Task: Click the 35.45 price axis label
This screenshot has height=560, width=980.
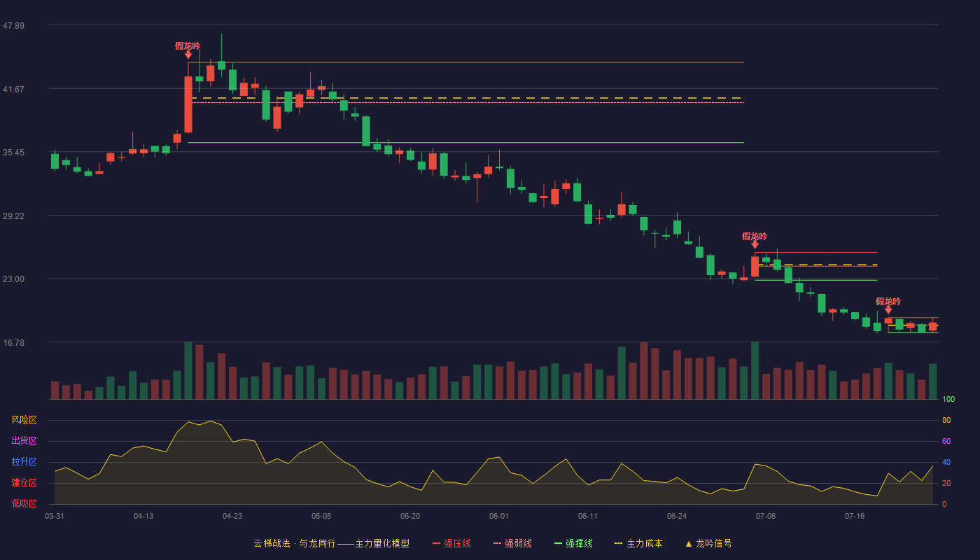Action: 13,153
